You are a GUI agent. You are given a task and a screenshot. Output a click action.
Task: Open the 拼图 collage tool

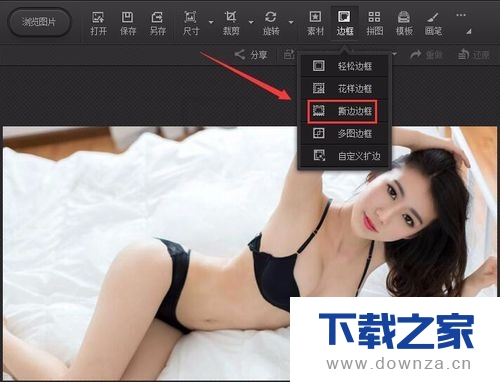pos(374,23)
